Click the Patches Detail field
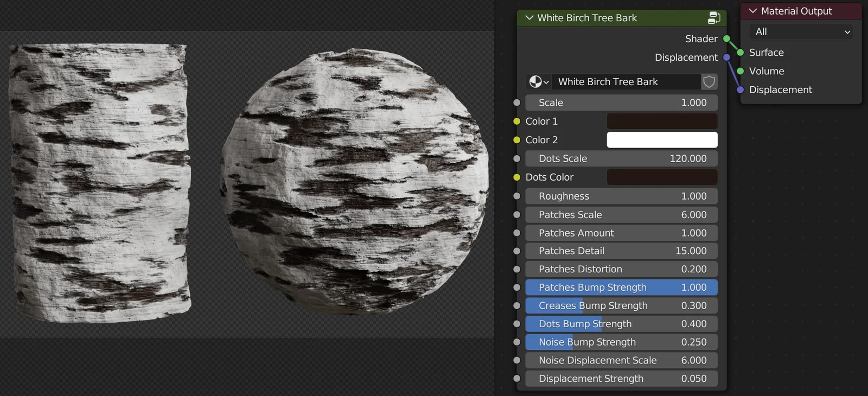The width and height of the screenshot is (868, 396). [621, 251]
